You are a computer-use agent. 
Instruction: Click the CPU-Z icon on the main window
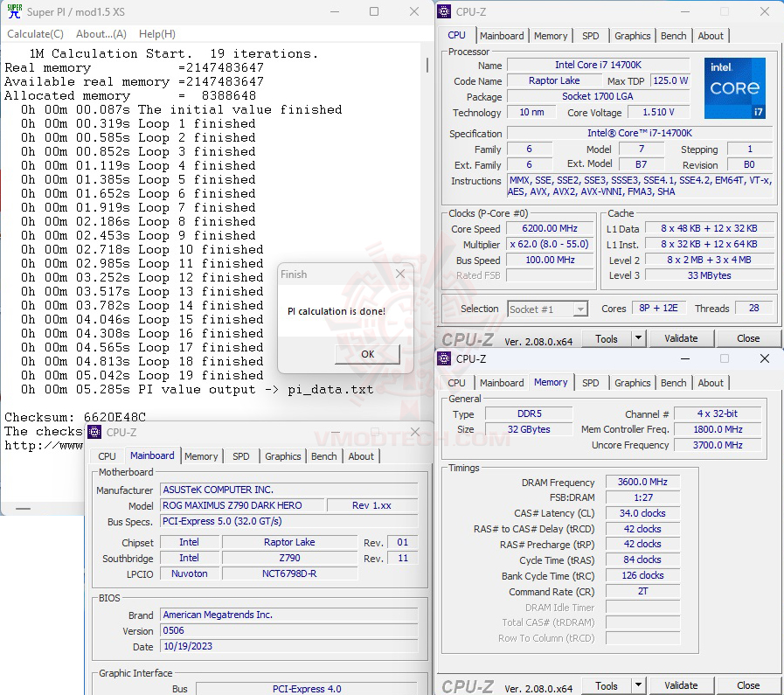coord(444,11)
